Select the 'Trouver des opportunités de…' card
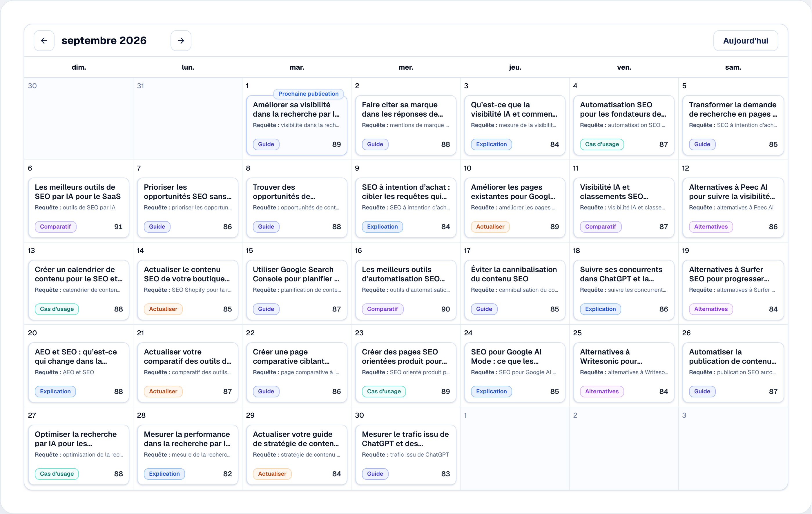Image resolution: width=812 pixels, height=514 pixels. tap(296, 208)
